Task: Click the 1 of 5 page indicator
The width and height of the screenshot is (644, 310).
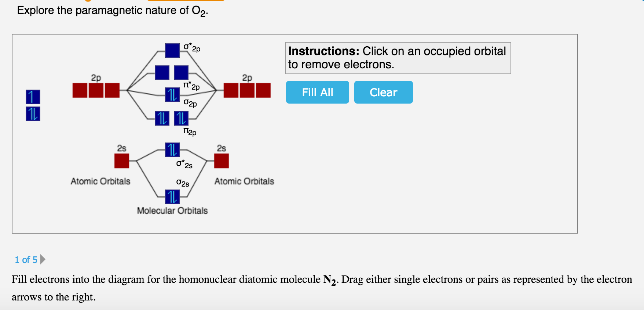Action: point(25,260)
